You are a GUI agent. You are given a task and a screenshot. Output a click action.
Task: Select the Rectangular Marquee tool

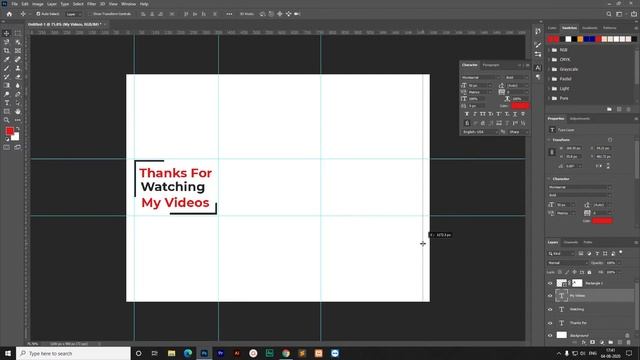coord(18,33)
